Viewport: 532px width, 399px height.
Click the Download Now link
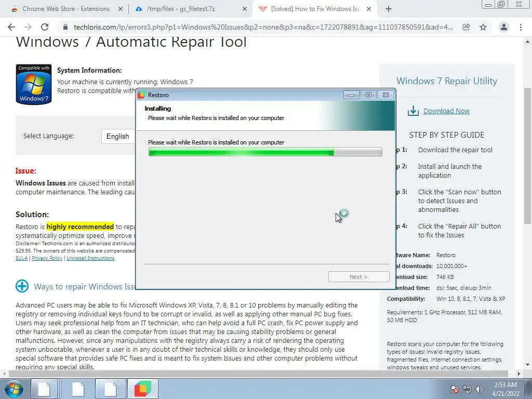point(446,111)
